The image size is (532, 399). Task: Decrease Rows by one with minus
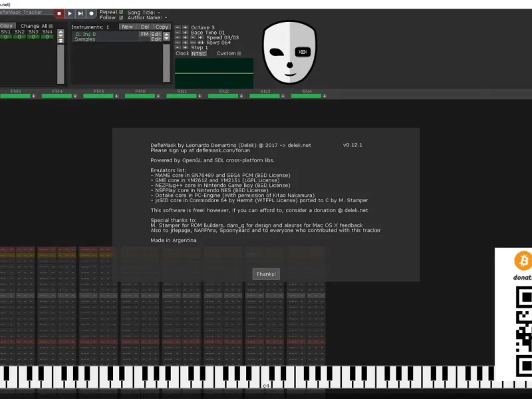(x=178, y=43)
